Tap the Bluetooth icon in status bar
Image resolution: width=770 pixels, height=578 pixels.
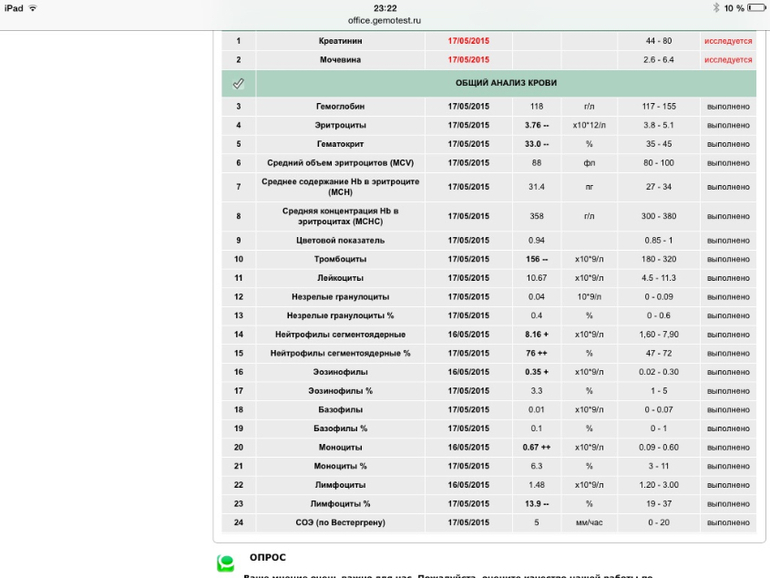[x=715, y=8]
